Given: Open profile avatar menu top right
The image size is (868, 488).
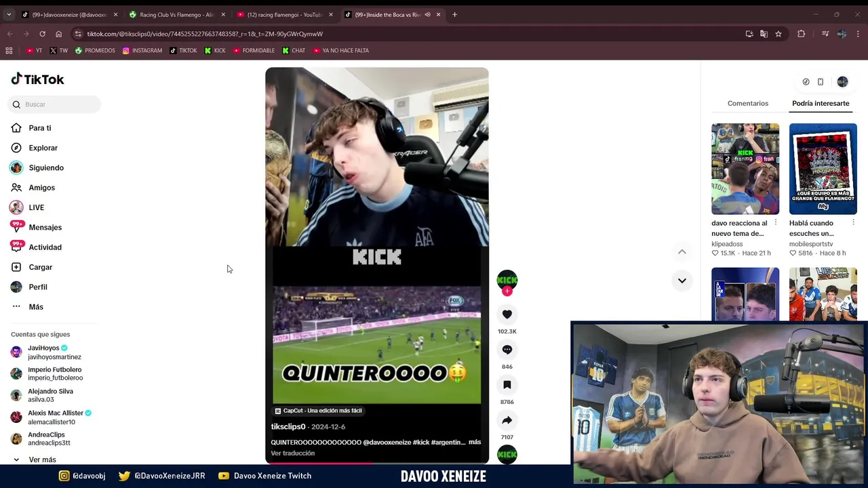Looking at the screenshot, I should [x=842, y=82].
